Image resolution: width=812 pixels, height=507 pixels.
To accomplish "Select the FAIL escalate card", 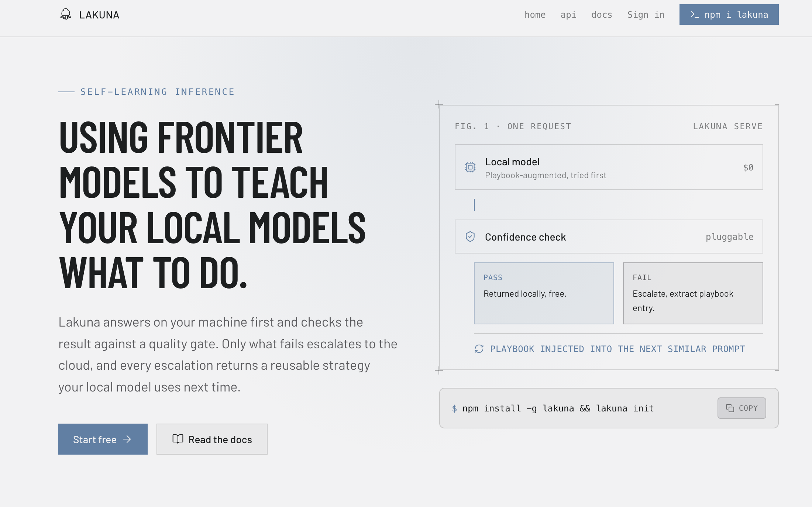I will pos(693,293).
